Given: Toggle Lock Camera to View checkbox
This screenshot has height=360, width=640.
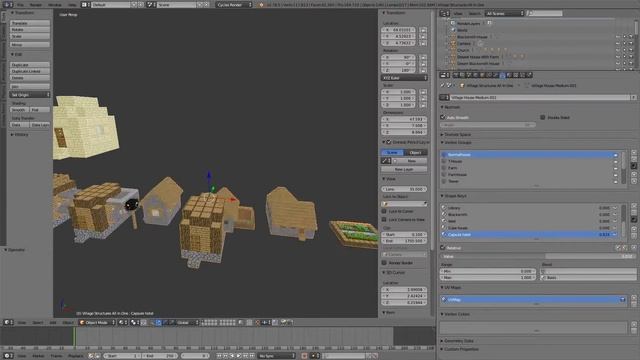Looking at the screenshot, I should (384, 220).
